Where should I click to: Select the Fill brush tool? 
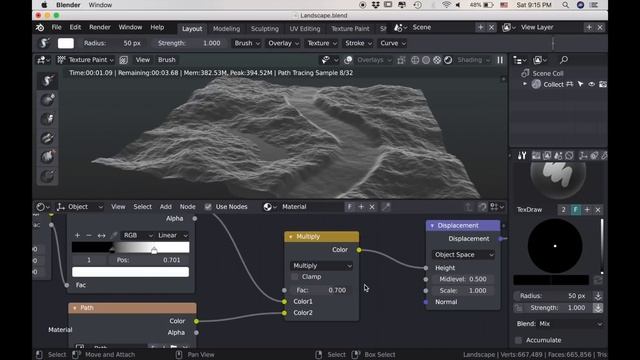(x=47, y=157)
